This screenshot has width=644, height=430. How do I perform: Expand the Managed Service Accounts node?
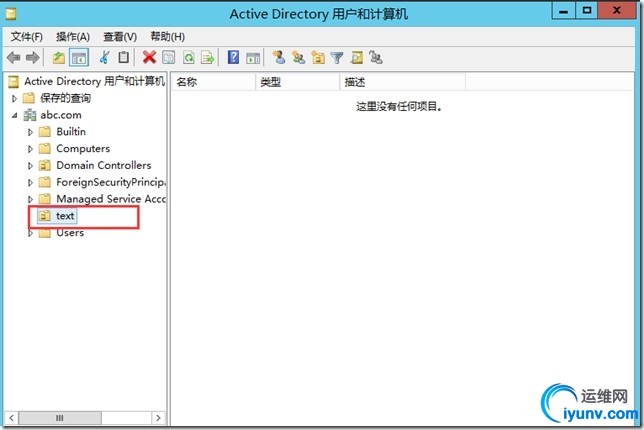(30, 200)
